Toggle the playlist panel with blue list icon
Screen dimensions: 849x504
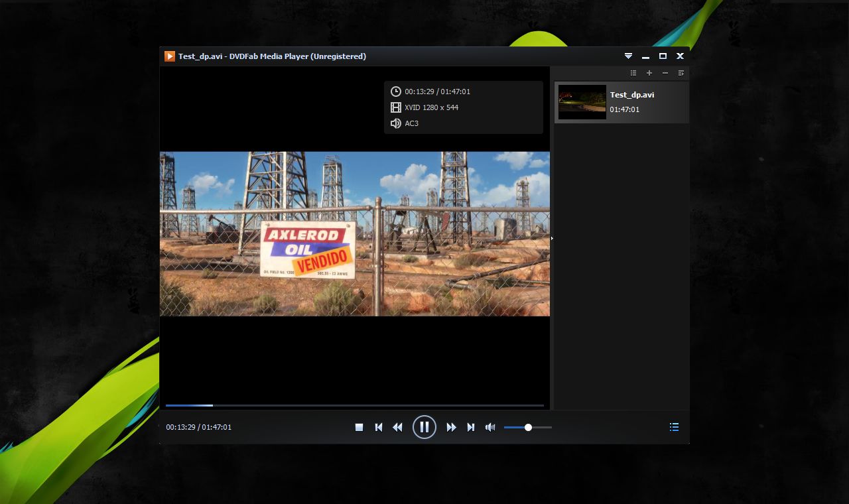click(x=674, y=427)
